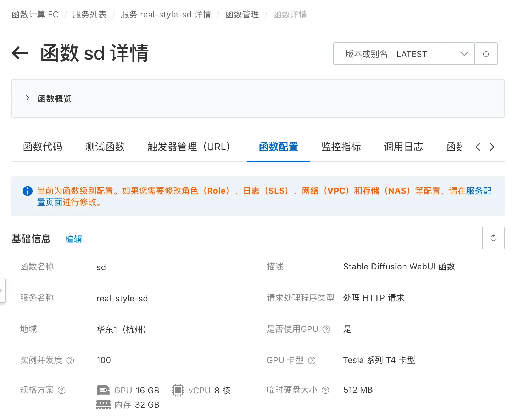Open help tooltip for 是否使用GPU
514x420 pixels.
pyautogui.click(x=326, y=329)
